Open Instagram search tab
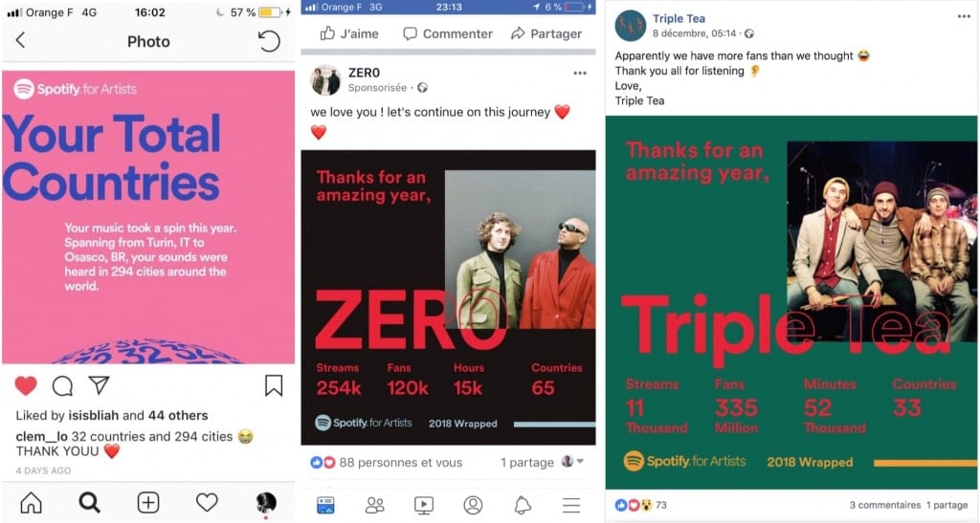 (89, 502)
